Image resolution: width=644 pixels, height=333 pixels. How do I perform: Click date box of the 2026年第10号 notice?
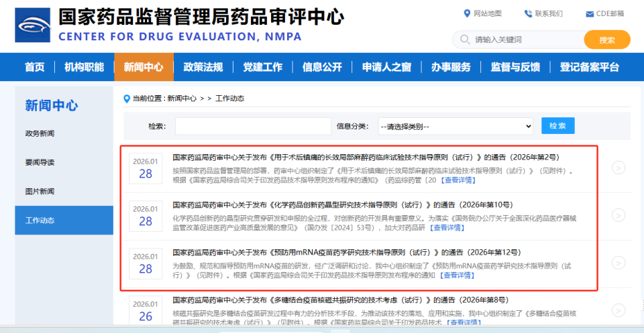pos(146,216)
